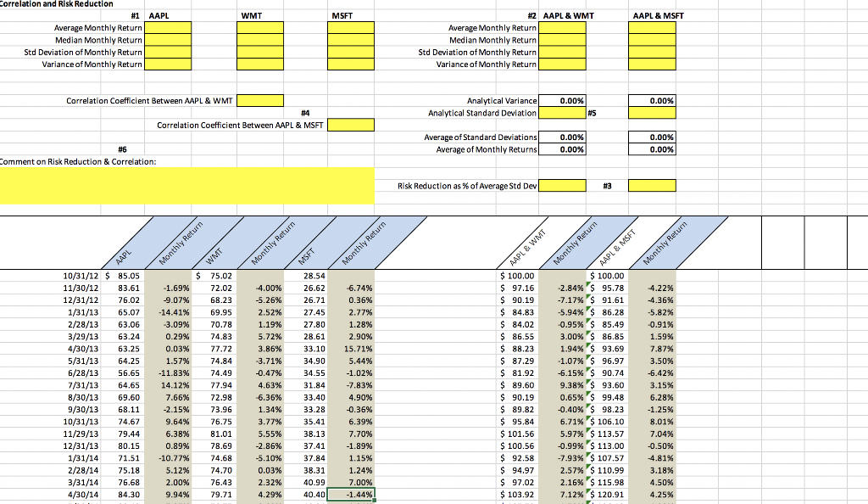Select AAPL & MSFT Analytical Standard Deviation cell
868x504 pixels.
[x=652, y=113]
